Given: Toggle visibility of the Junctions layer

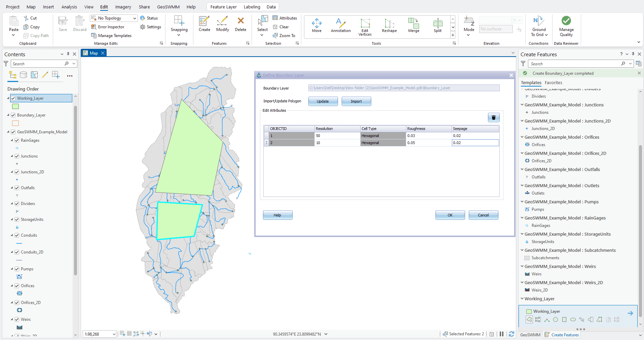Looking at the screenshot, I should click(x=17, y=156).
